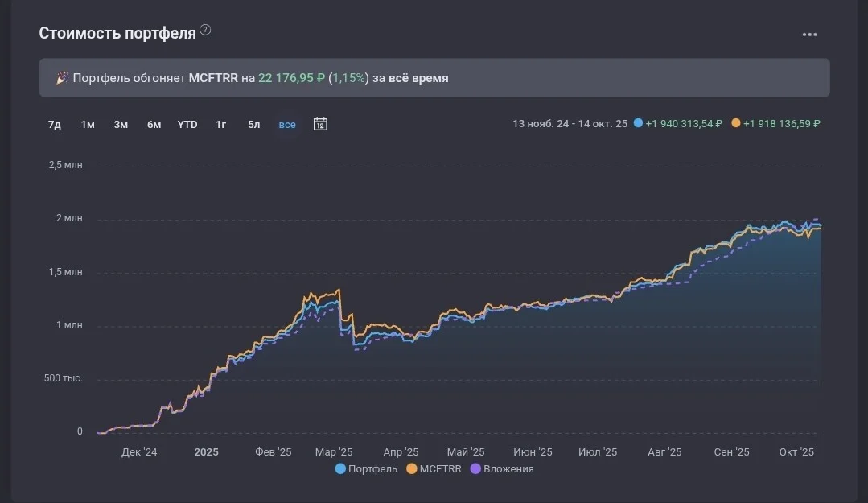This screenshot has height=503, width=868.
Task: Click the index gain +1 918 136,59 ₽
Action: point(782,123)
